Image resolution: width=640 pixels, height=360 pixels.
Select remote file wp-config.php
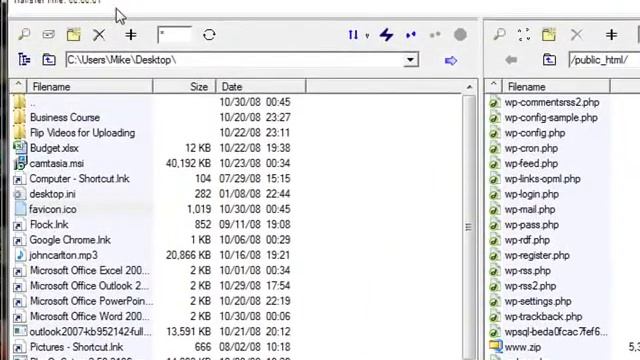535,133
